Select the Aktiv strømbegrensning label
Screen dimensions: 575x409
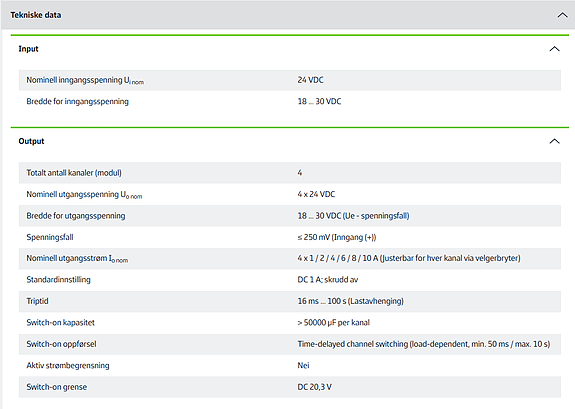click(x=68, y=366)
